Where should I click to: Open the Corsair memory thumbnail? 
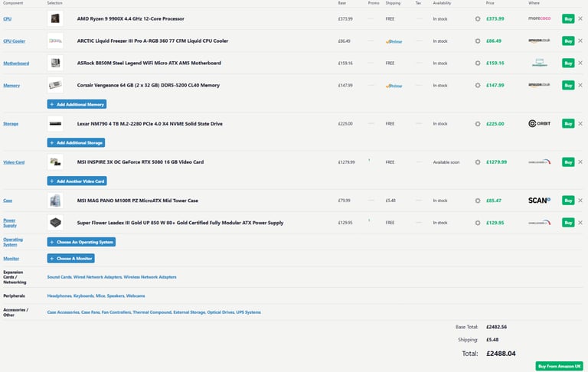[55, 85]
